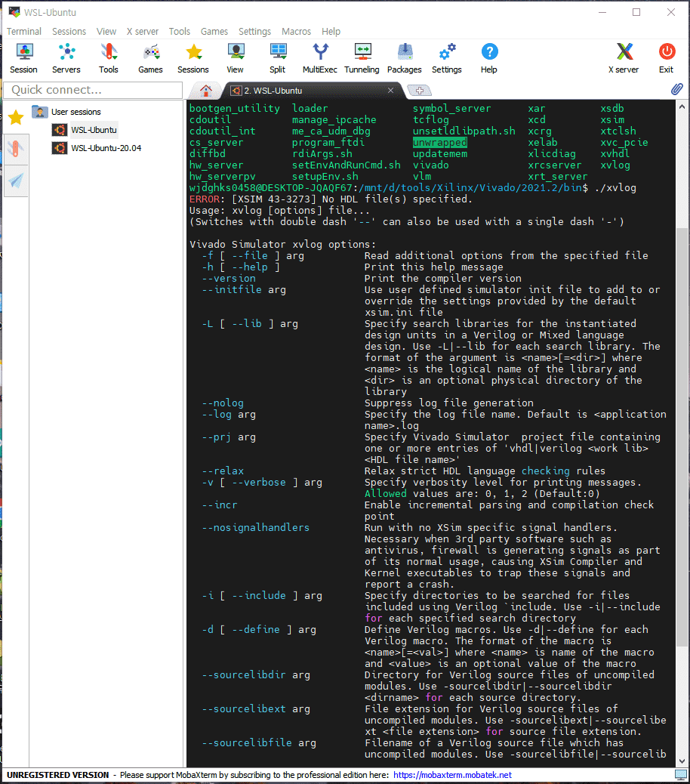Open the Help question mark icon

pos(489,58)
